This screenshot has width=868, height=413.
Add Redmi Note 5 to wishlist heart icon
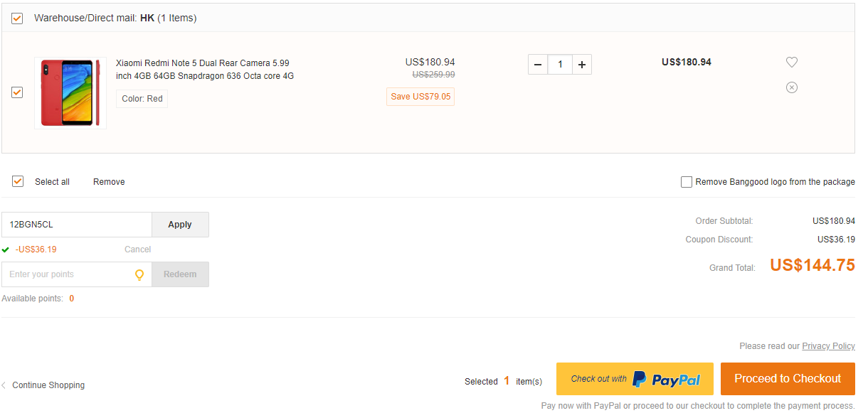coord(792,63)
